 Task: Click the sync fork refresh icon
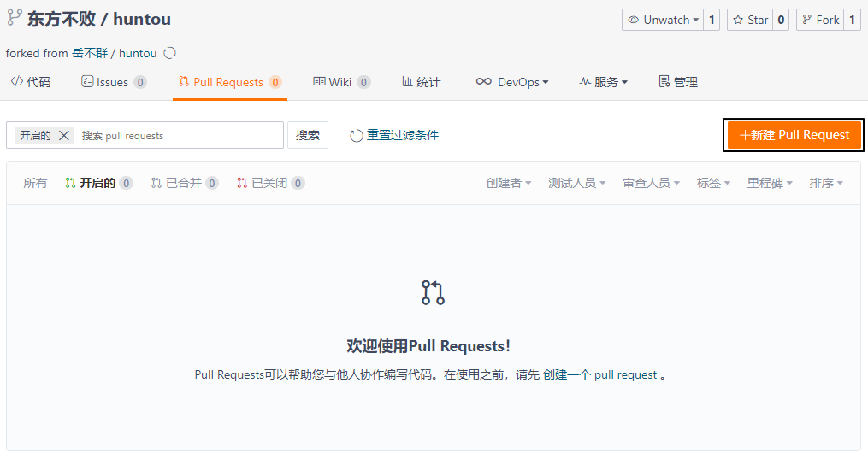[170, 53]
